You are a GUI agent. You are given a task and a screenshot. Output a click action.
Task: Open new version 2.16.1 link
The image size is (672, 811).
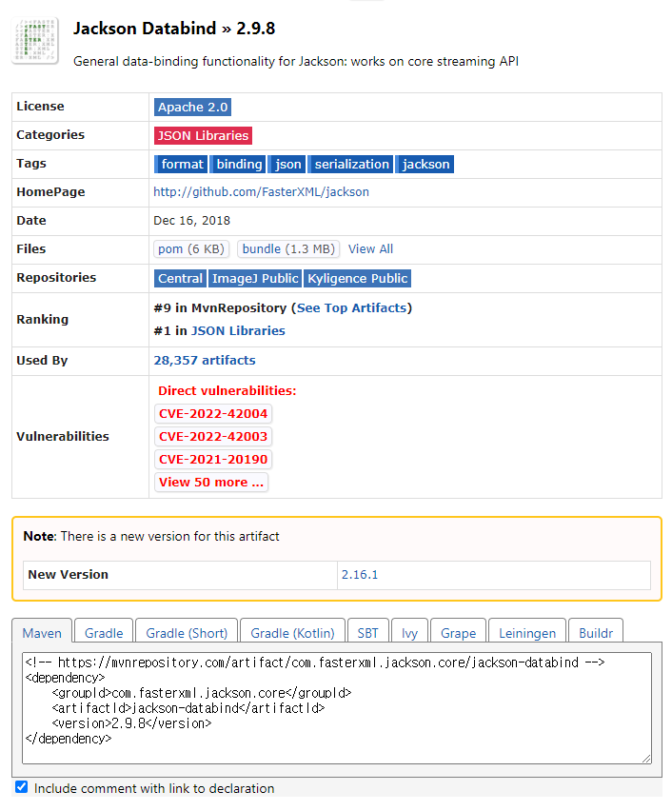pyautogui.click(x=360, y=575)
